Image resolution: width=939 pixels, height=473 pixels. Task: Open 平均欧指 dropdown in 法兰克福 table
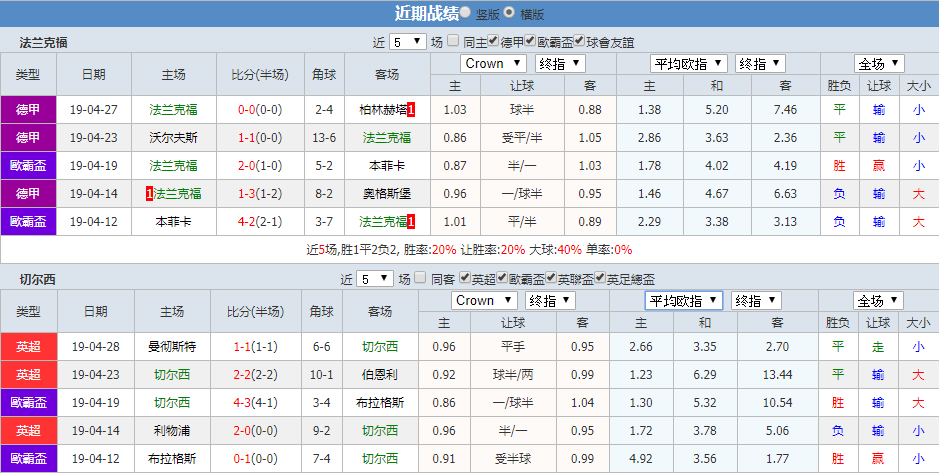click(x=689, y=63)
